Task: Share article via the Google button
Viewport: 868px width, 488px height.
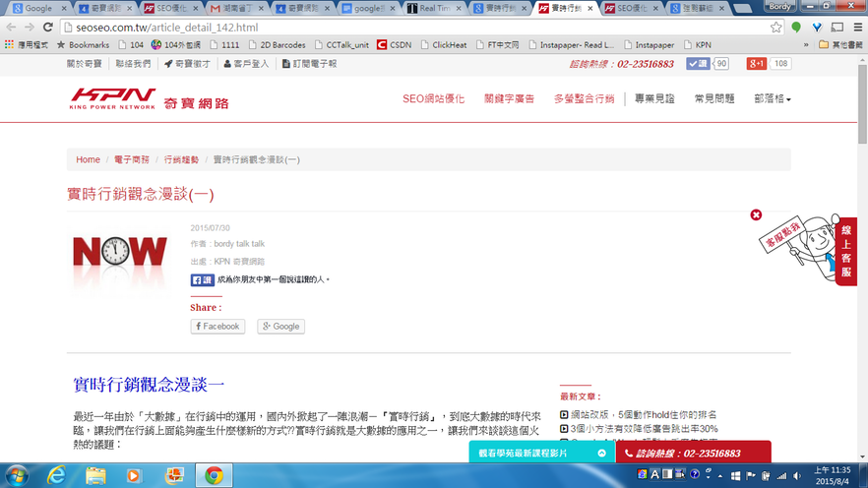Action: tap(280, 326)
